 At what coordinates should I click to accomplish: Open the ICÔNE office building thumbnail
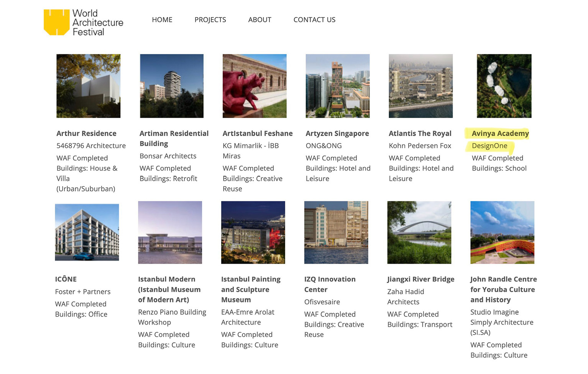(87, 232)
